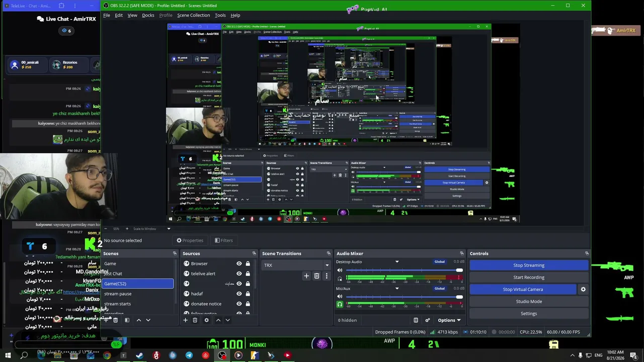Screen dimensions: 644x362
Task: Select the Game scene
Action: point(138,263)
